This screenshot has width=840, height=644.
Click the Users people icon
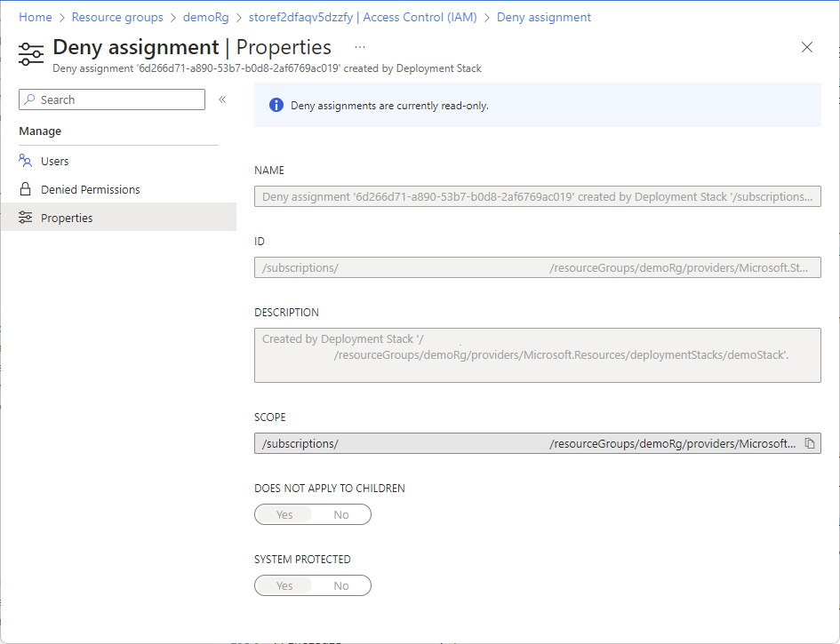[25, 161]
